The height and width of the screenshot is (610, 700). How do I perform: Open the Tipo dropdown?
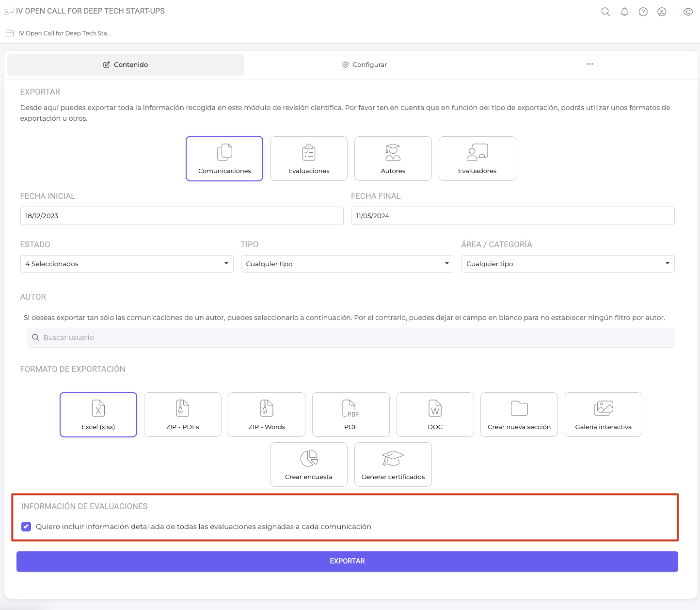(x=348, y=264)
